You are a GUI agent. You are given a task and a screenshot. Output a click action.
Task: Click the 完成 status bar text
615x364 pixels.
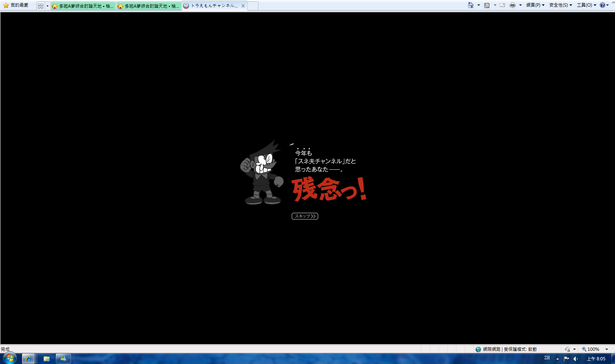coord(5,349)
